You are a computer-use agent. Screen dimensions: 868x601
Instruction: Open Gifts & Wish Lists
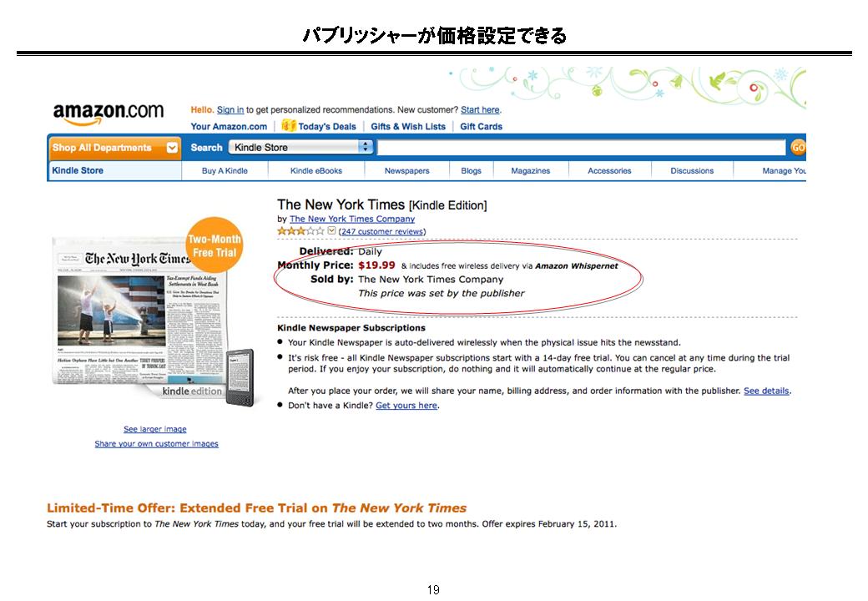408,126
